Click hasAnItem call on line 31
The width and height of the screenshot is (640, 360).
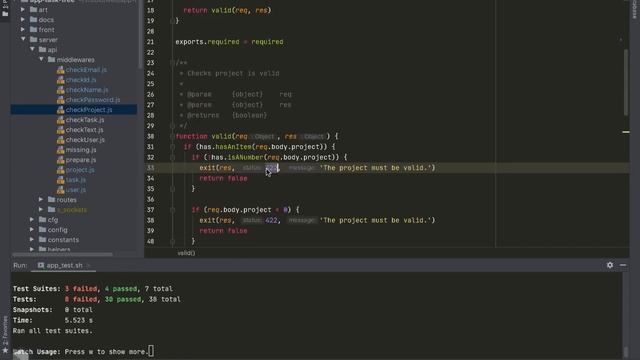(x=233, y=147)
